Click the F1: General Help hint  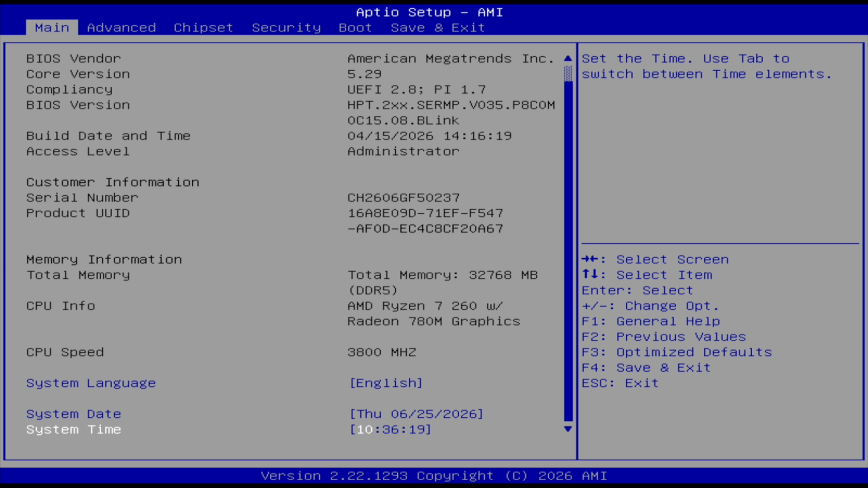651,321
